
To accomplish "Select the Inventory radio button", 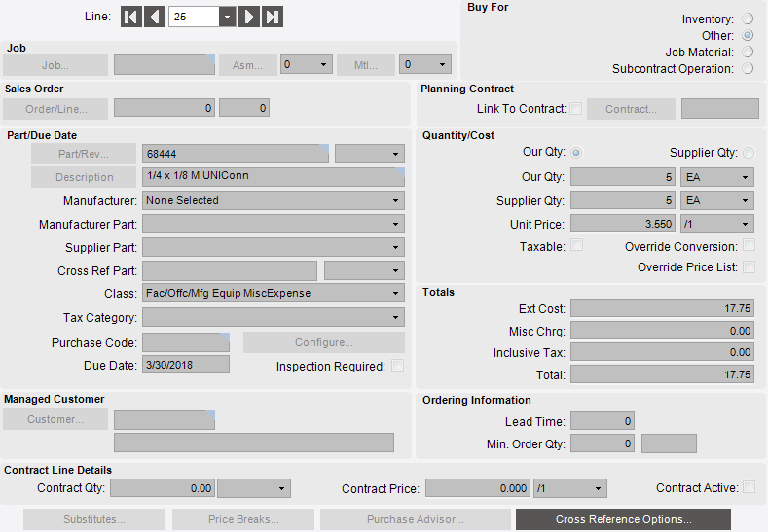I will coord(748,18).
